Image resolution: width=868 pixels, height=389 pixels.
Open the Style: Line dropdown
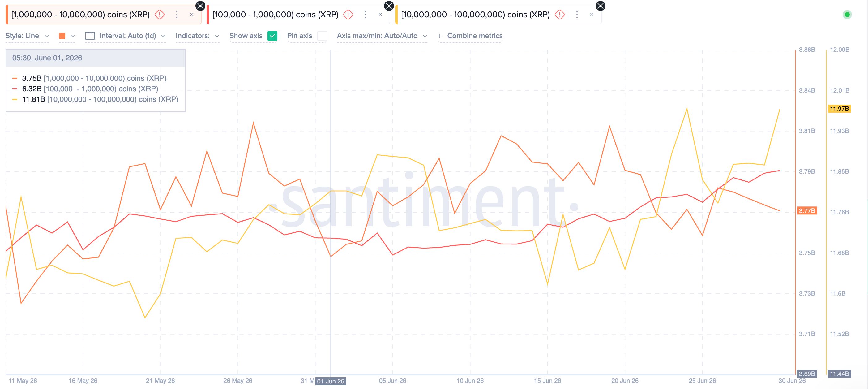click(x=27, y=36)
